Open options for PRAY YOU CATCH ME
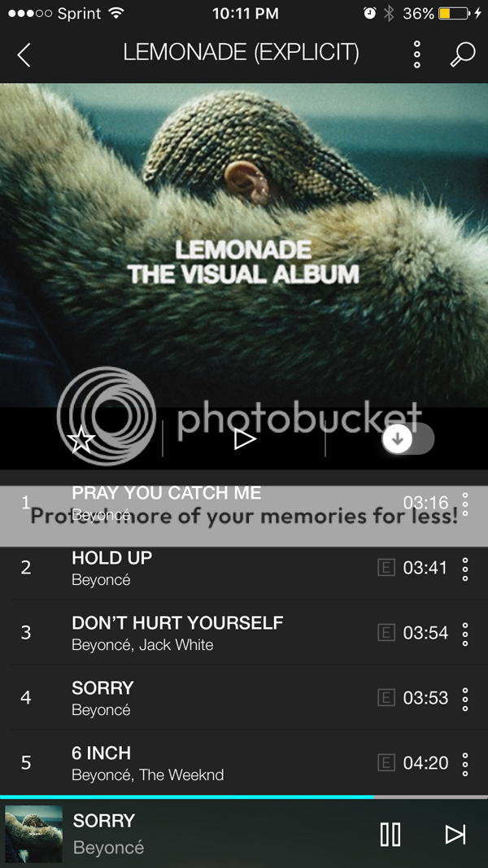Viewport: 488px width, 868px height. click(x=465, y=504)
